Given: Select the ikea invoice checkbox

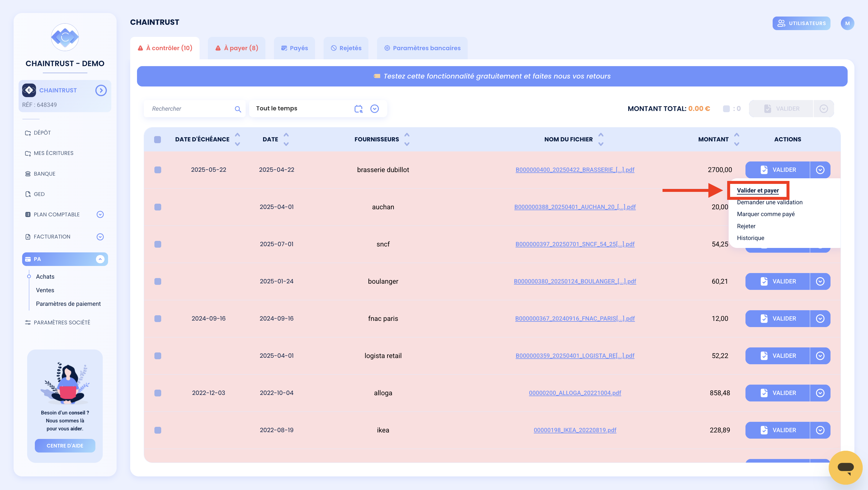Looking at the screenshot, I should point(157,430).
